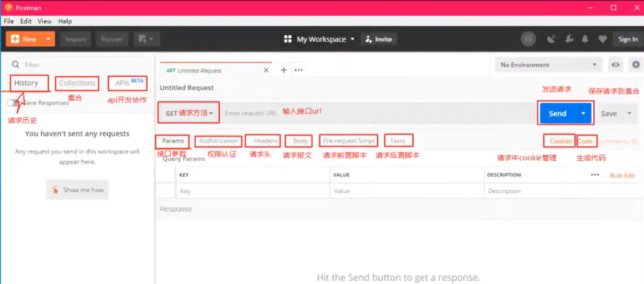Click the Cookies link
Screen dimensions: 644x284
[x=560, y=141]
